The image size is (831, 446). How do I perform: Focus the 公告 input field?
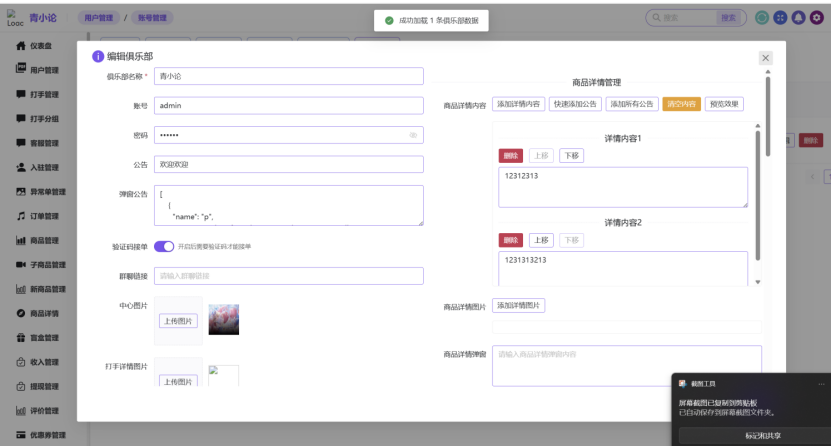[x=289, y=164]
